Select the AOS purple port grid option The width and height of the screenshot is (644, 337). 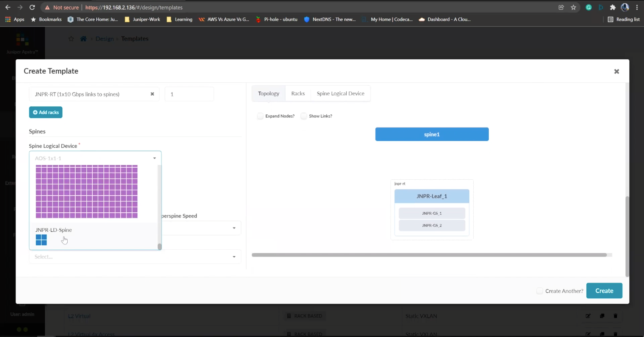pos(87,192)
